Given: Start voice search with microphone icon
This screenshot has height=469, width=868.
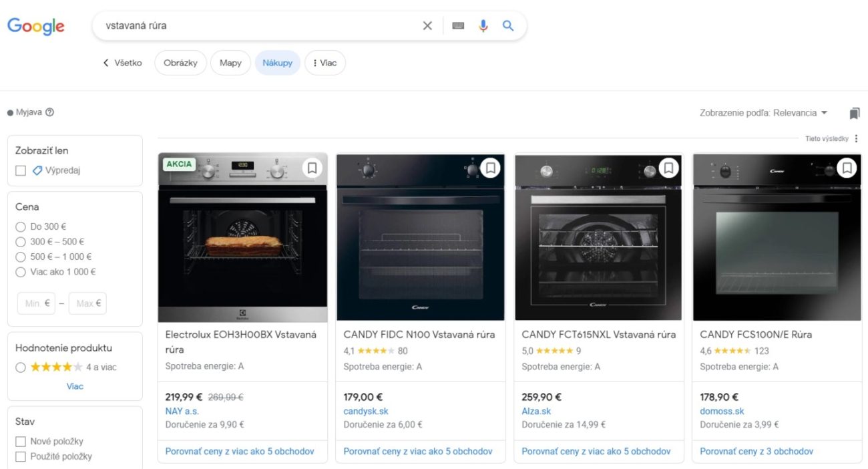Looking at the screenshot, I should point(483,26).
